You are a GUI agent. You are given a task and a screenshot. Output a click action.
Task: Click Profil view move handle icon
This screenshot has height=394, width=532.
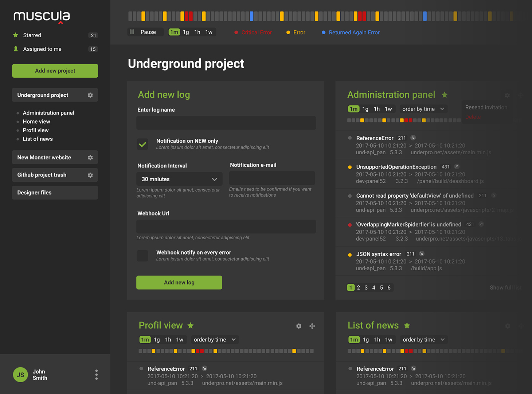click(x=312, y=326)
